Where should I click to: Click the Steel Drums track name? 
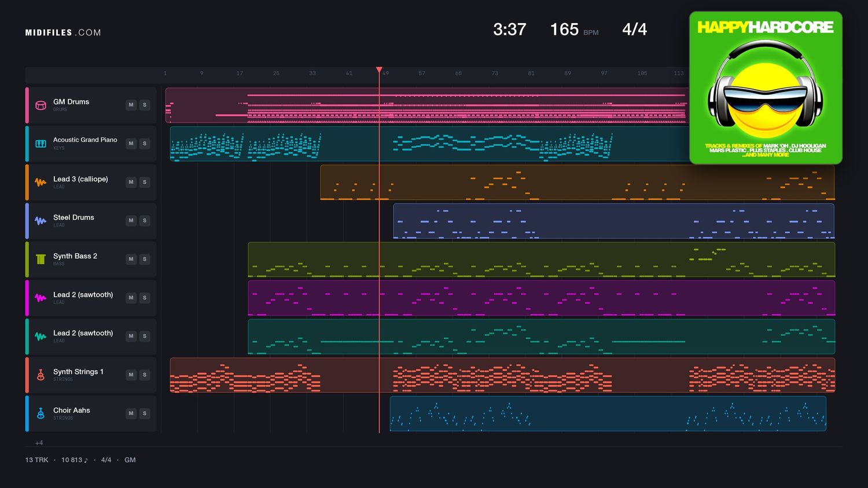tap(73, 217)
